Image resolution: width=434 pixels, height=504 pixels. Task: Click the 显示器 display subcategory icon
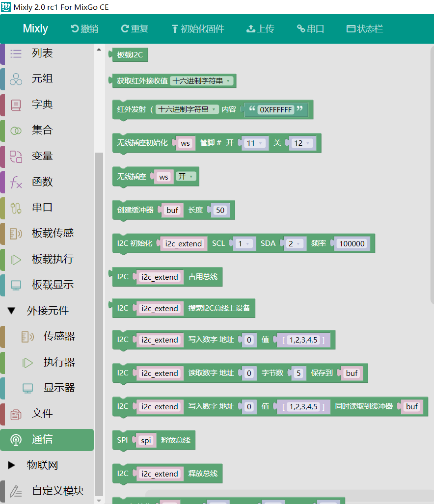(27, 388)
